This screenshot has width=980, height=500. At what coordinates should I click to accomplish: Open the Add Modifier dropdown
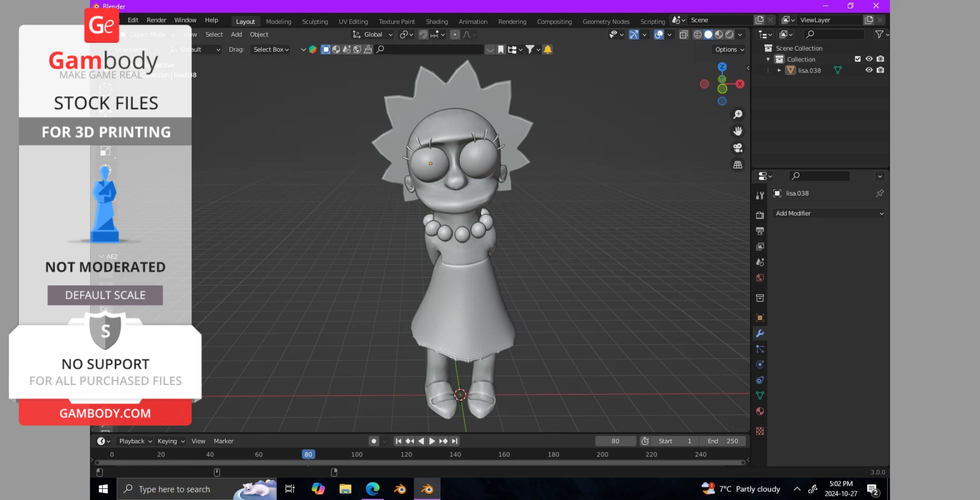pos(828,213)
